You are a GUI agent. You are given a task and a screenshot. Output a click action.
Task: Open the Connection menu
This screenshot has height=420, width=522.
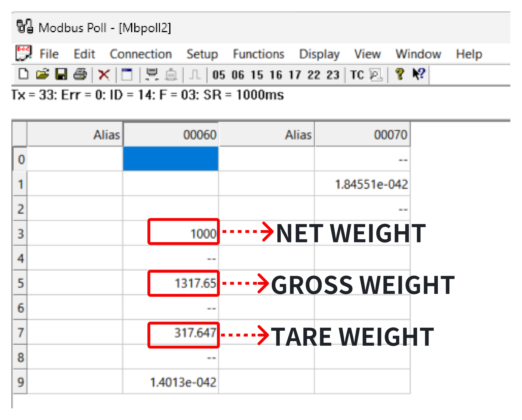tap(141, 54)
